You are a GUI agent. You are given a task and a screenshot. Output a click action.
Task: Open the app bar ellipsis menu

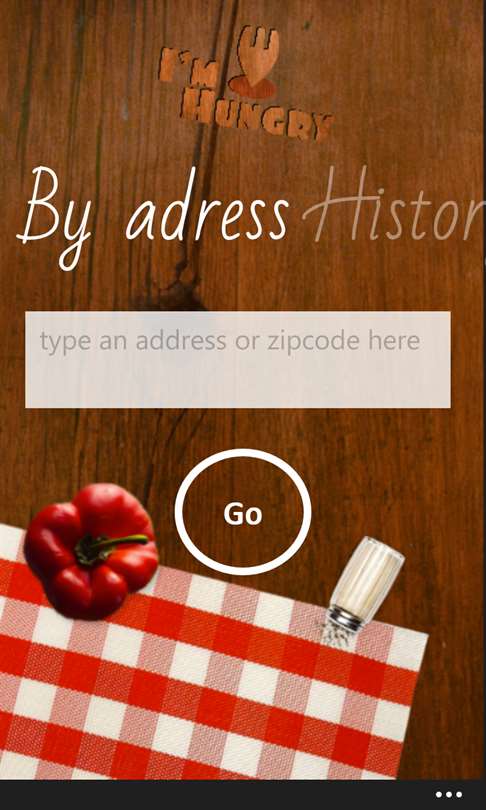click(x=448, y=795)
